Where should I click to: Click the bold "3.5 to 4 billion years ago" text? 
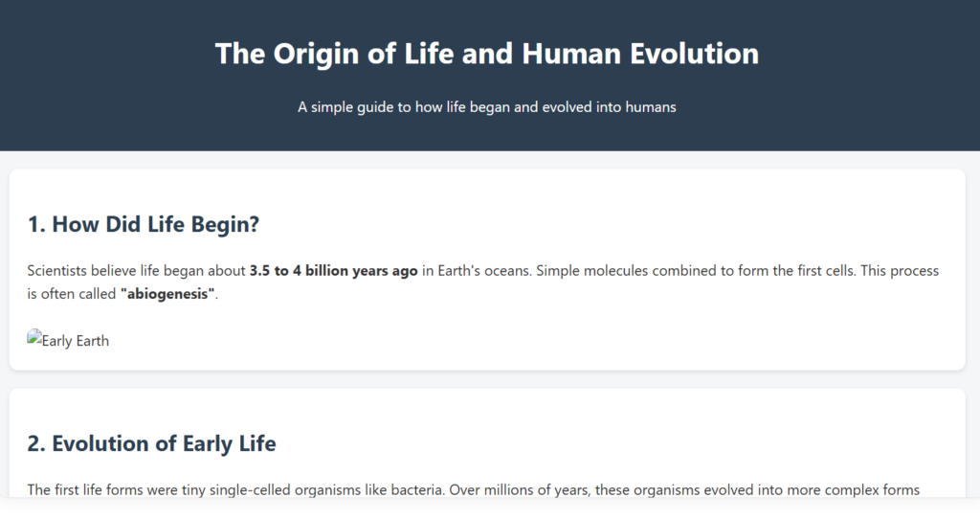click(x=333, y=271)
